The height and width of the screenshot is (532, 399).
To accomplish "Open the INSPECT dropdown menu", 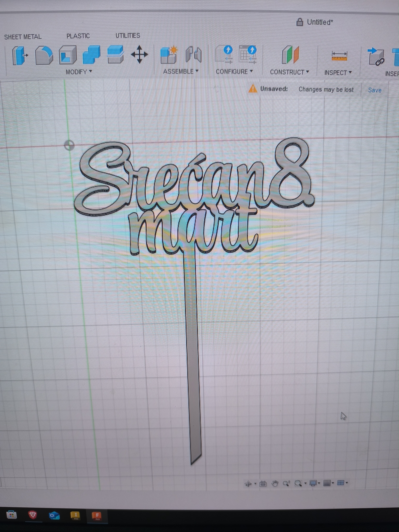I will 338,73.
